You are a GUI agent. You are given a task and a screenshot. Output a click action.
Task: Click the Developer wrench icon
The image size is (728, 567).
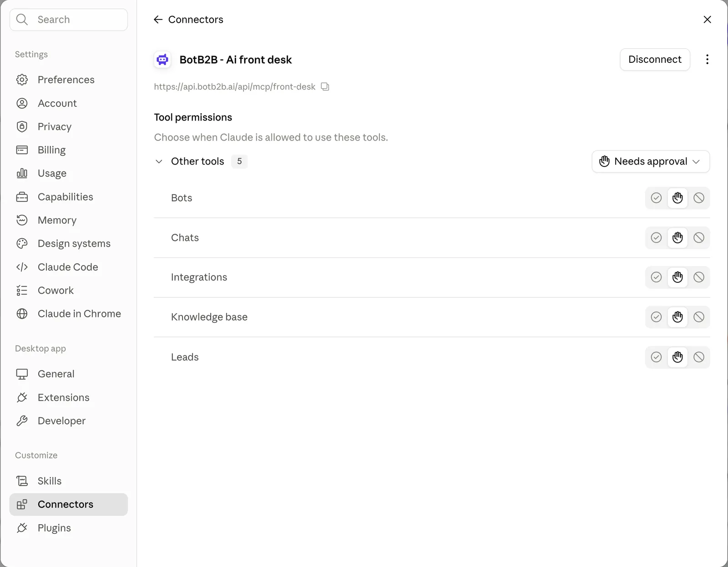point(22,421)
